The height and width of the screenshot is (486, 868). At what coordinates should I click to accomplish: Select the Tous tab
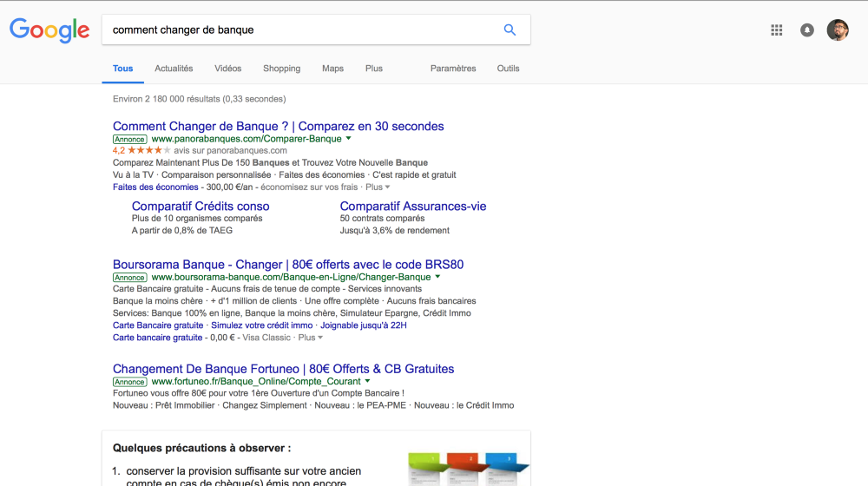tap(123, 69)
